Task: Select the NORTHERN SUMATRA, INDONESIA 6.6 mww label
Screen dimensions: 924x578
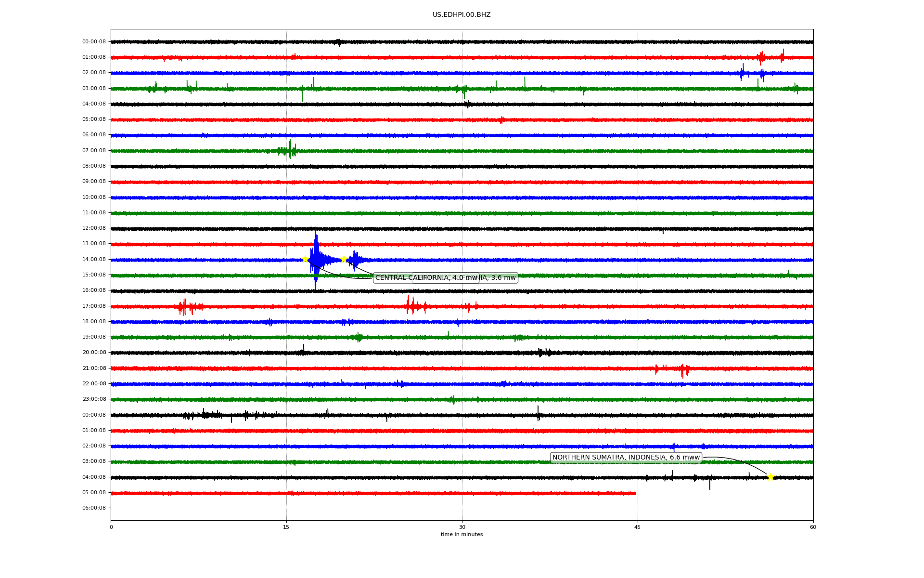Action: tap(626, 458)
